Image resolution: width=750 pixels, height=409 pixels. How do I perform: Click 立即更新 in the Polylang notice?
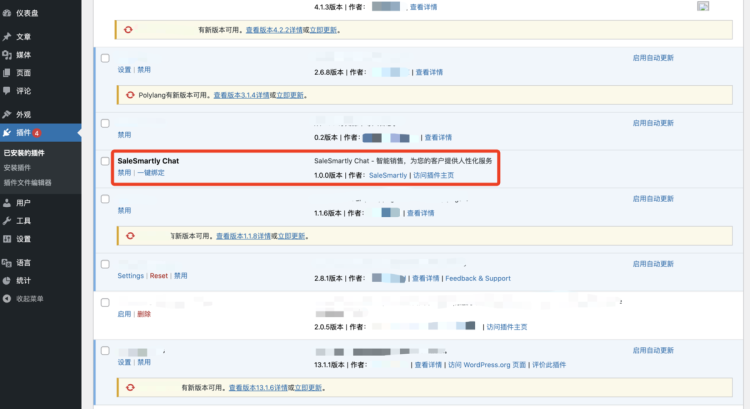pos(290,95)
